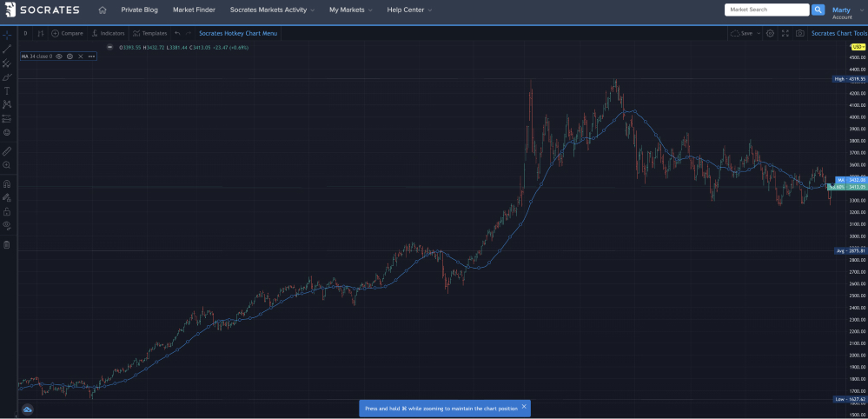Select the crosshair cursor tool
This screenshot has height=419, width=868.
point(7,35)
